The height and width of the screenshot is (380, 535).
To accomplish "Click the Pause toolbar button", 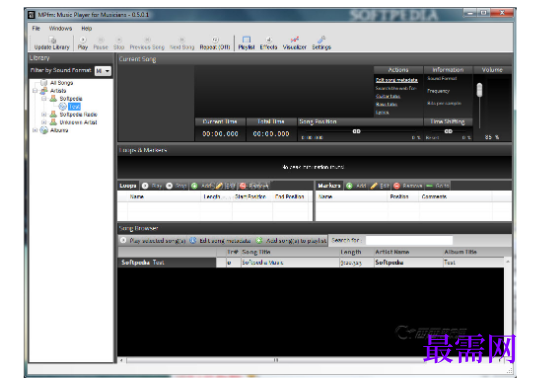I will [x=101, y=43].
